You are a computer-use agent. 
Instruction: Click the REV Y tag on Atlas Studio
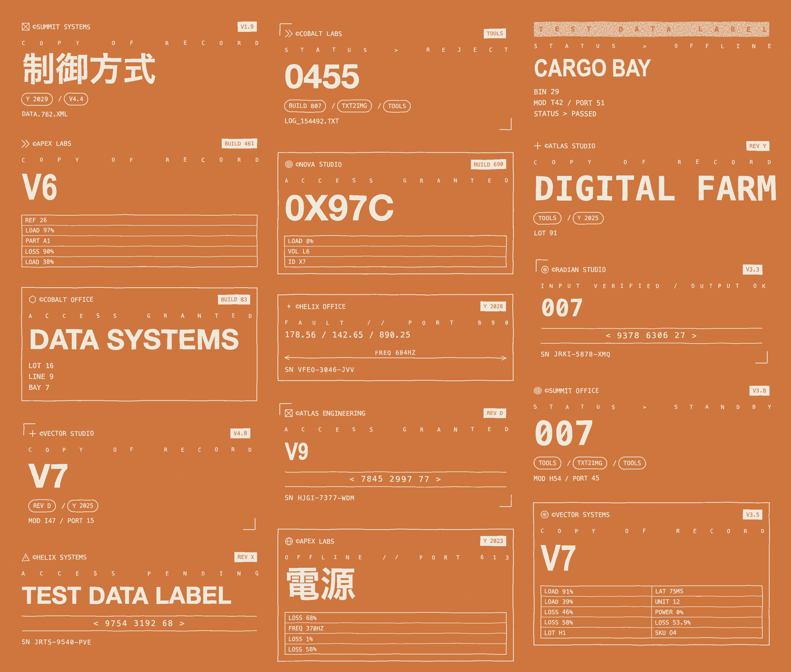(x=757, y=146)
